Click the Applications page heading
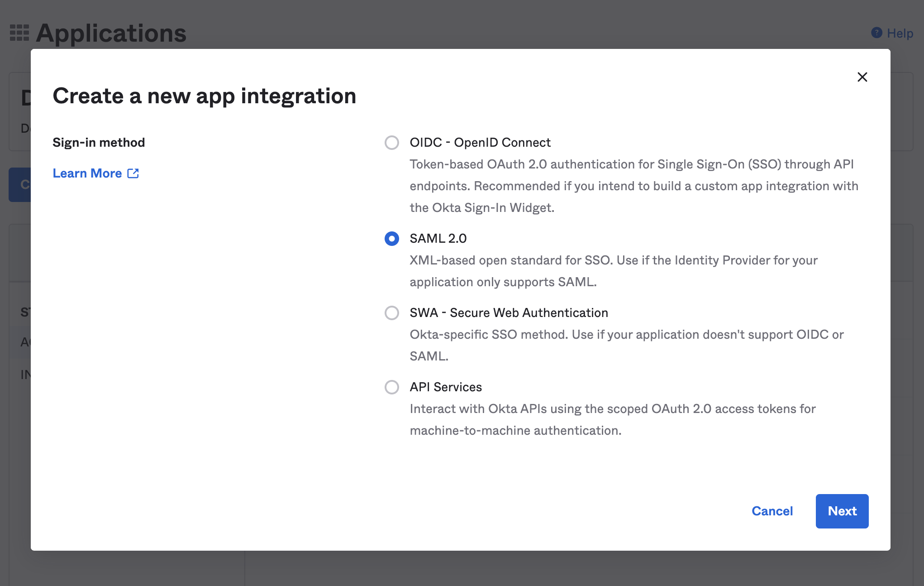Screen dimensions: 924x586 coord(111,33)
